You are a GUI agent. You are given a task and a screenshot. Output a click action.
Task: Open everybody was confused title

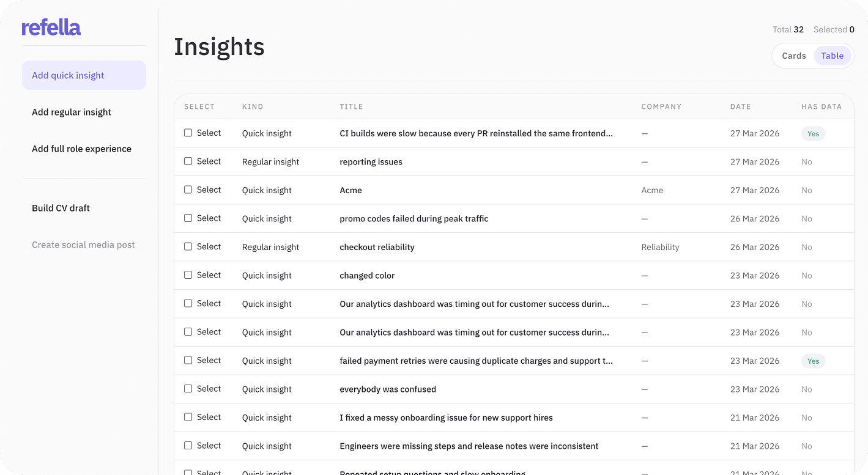(x=388, y=389)
